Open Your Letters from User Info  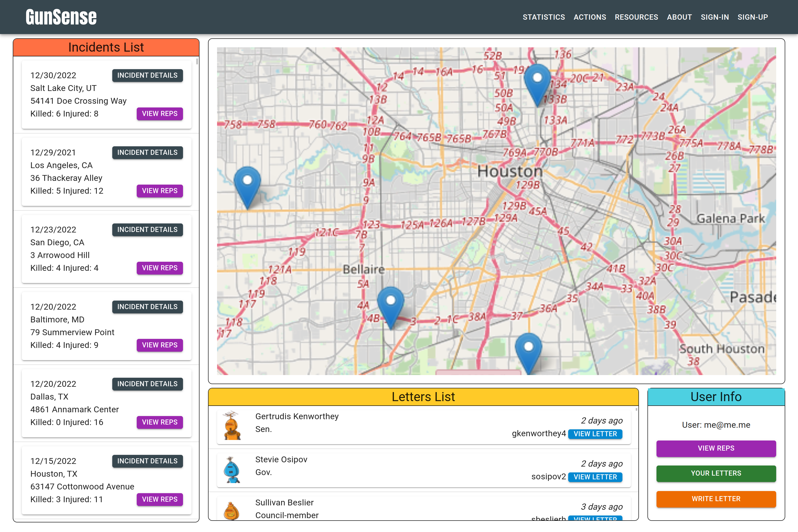[x=716, y=473]
